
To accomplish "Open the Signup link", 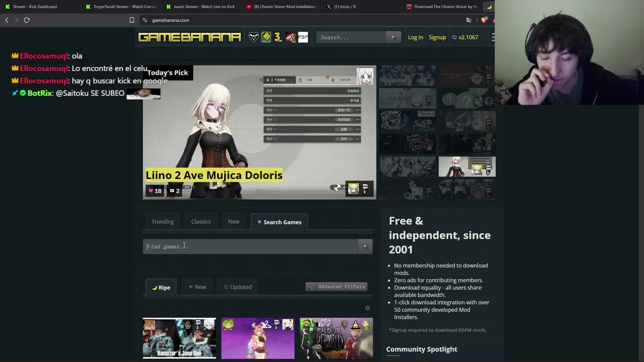I will pos(437,37).
